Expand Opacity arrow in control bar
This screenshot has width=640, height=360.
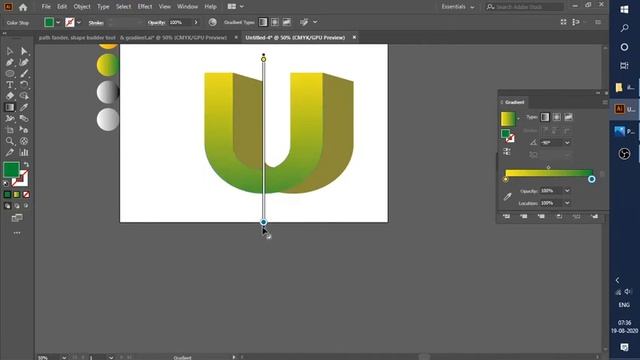tap(196, 22)
